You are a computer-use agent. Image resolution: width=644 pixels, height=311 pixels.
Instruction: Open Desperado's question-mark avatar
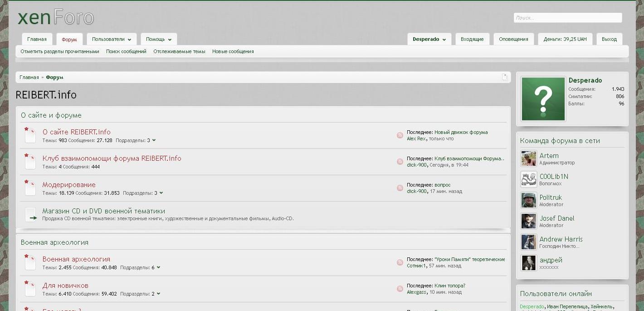coord(543,99)
